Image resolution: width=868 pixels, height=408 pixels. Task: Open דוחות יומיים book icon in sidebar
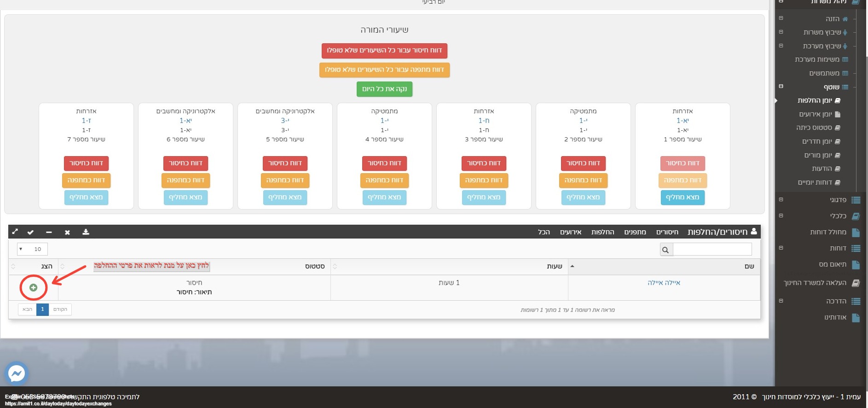click(838, 182)
